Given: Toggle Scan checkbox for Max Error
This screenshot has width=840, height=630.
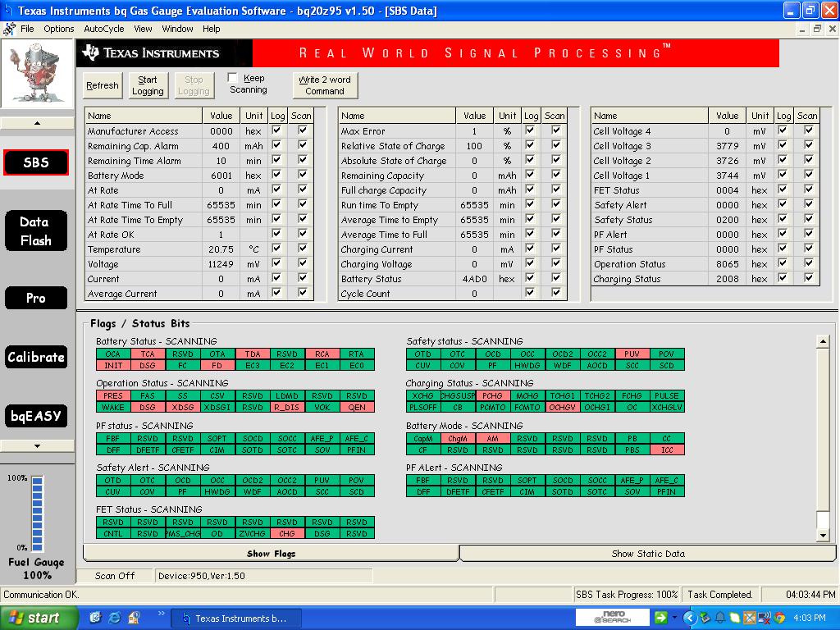Looking at the screenshot, I should pos(556,130).
